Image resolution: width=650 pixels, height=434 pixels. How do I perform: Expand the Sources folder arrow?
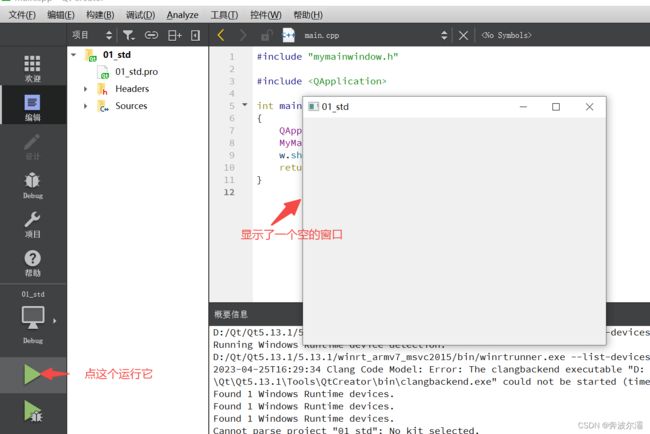[x=85, y=106]
